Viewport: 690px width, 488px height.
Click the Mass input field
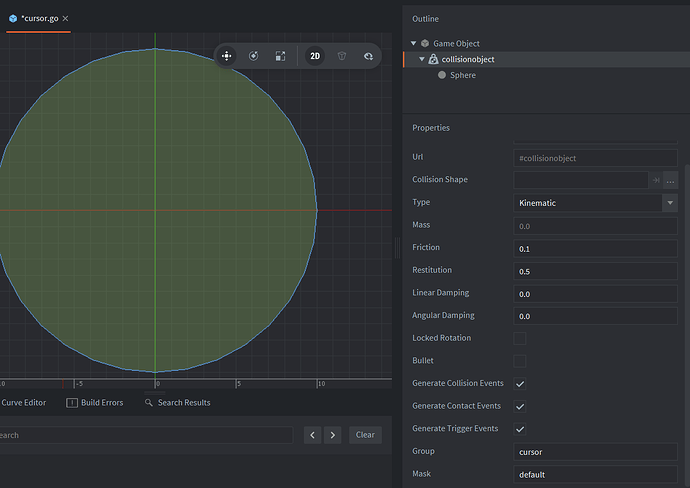pos(595,226)
